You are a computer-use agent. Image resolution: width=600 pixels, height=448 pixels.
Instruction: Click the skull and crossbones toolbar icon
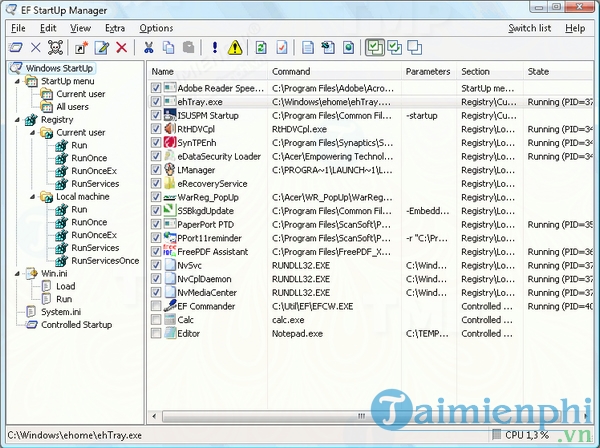[x=55, y=47]
